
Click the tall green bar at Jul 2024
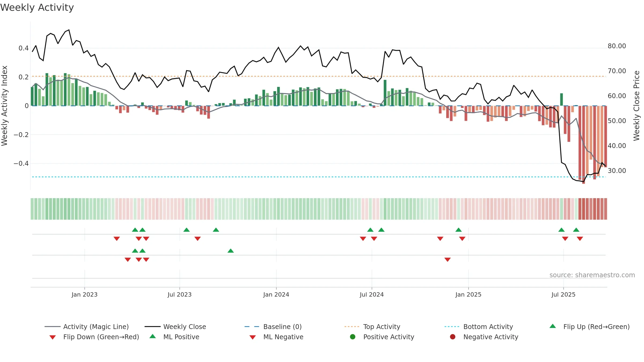click(x=385, y=93)
